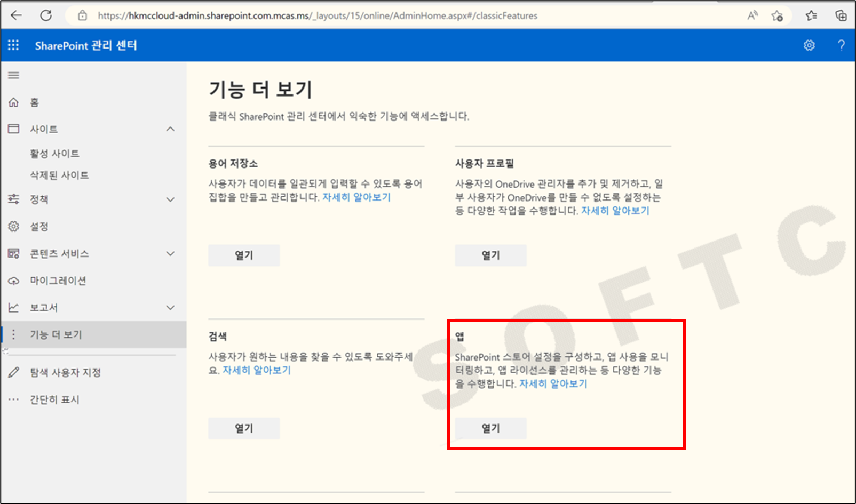The image size is (856, 504).
Task: Open the 사용자 프로필 열기 button
Action: (x=490, y=255)
